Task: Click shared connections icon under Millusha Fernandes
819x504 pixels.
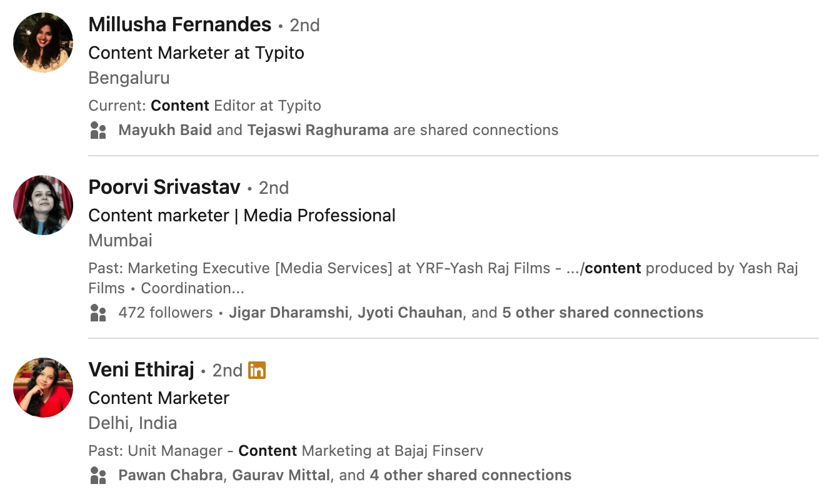Action: click(98, 131)
